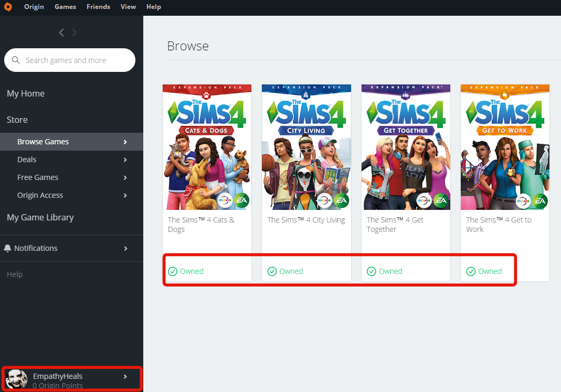Open the Help menu in menu bar
The width and height of the screenshot is (561, 392).
(x=153, y=7)
